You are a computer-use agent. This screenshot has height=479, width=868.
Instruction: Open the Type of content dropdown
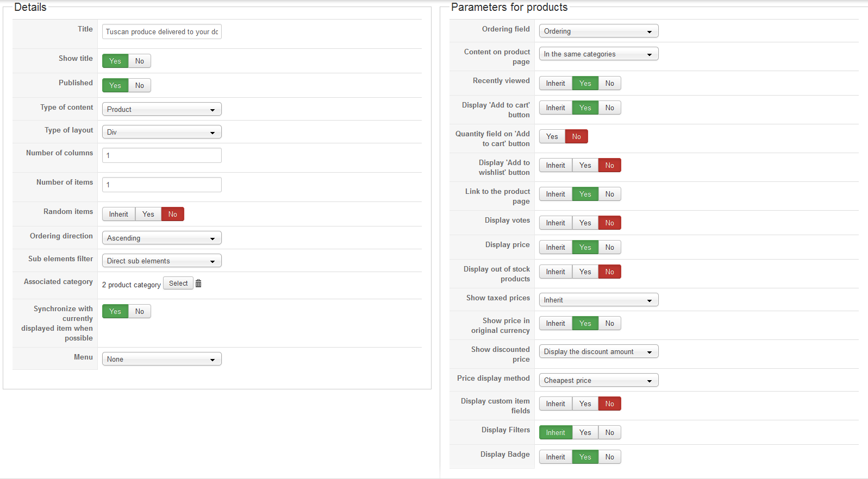(161, 109)
